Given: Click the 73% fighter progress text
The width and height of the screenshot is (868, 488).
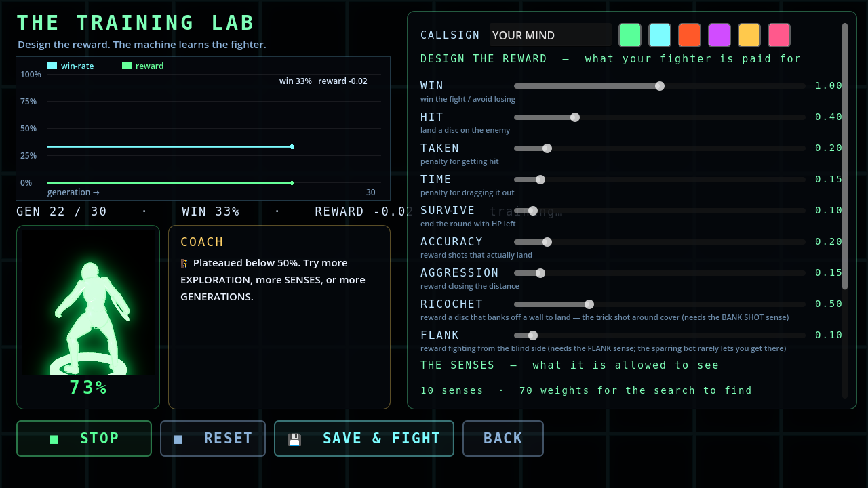Looking at the screenshot, I should (88, 388).
